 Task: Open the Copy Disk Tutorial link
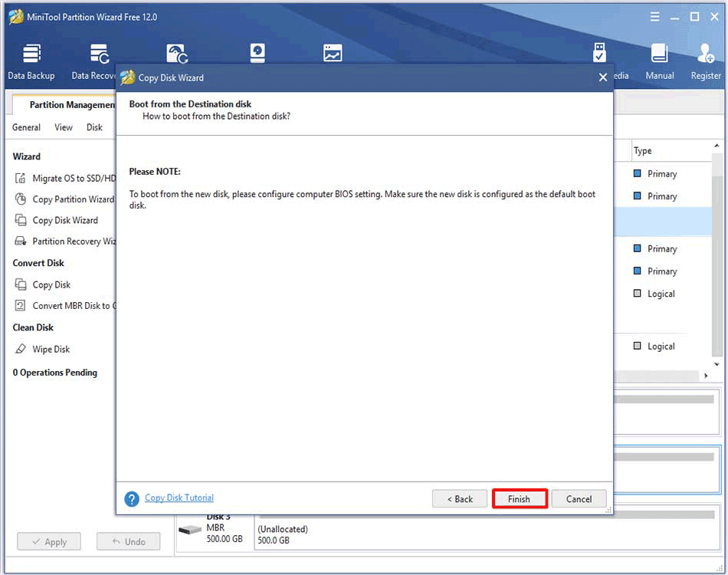click(x=179, y=498)
